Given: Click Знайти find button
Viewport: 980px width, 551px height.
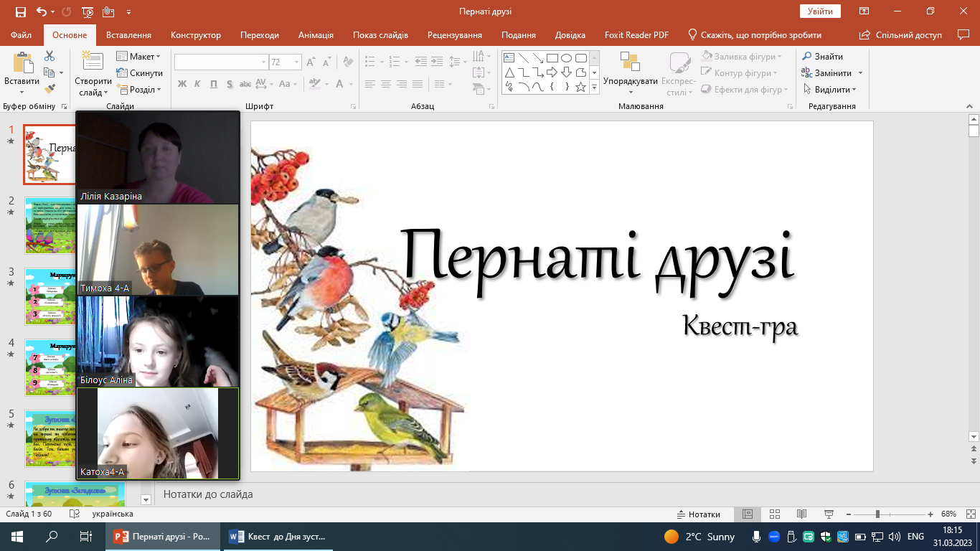Looking at the screenshot, I should pyautogui.click(x=822, y=57).
